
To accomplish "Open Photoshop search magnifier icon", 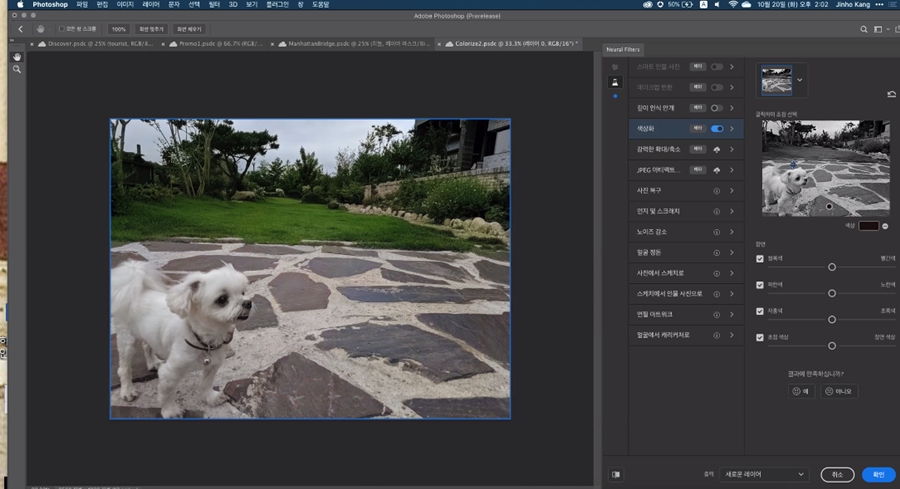I will click(x=863, y=29).
